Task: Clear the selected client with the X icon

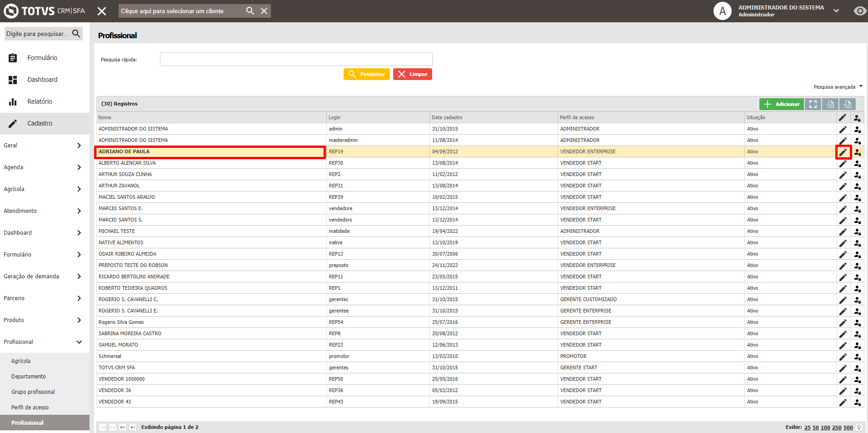Action: (x=264, y=11)
